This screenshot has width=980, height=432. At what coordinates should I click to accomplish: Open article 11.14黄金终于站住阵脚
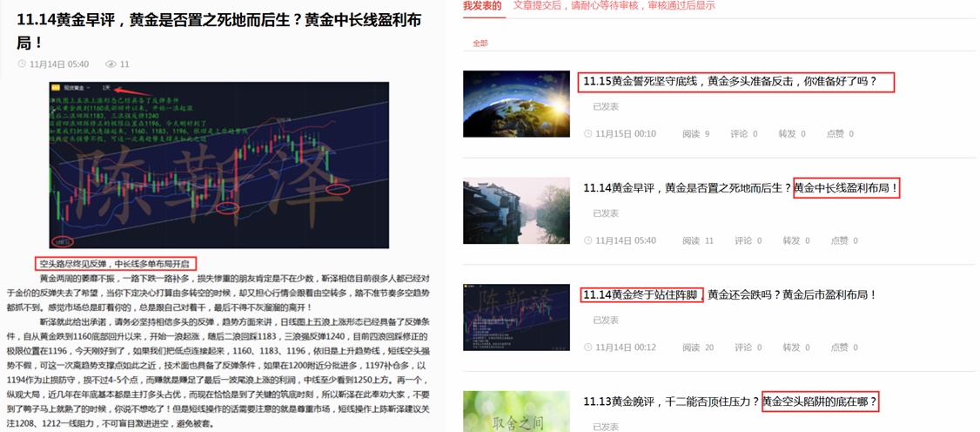click(729, 294)
